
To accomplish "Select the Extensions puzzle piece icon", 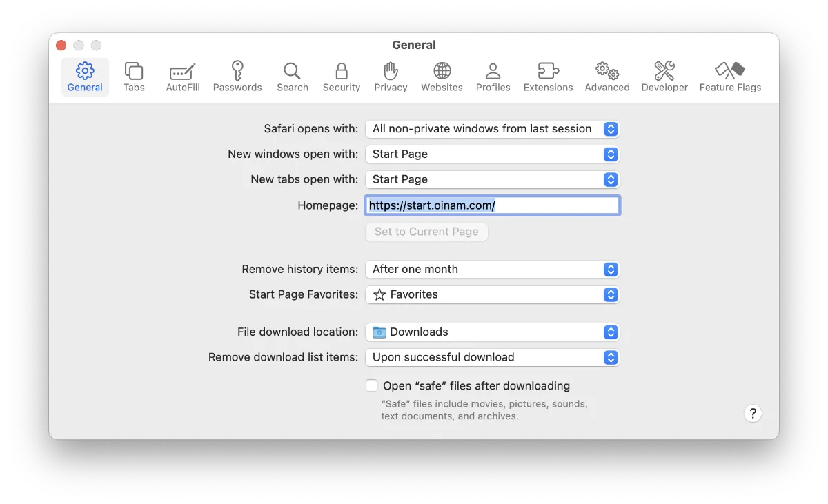I will point(548,71).
